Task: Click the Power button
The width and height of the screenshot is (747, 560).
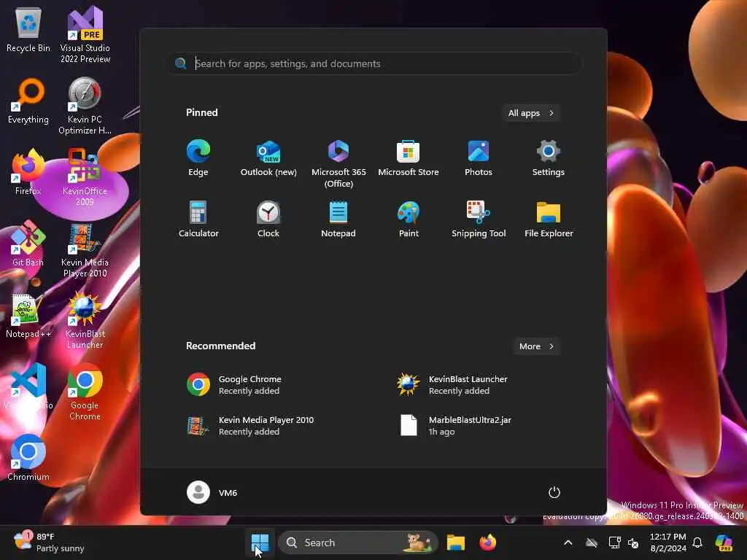Action: point(554,492)
